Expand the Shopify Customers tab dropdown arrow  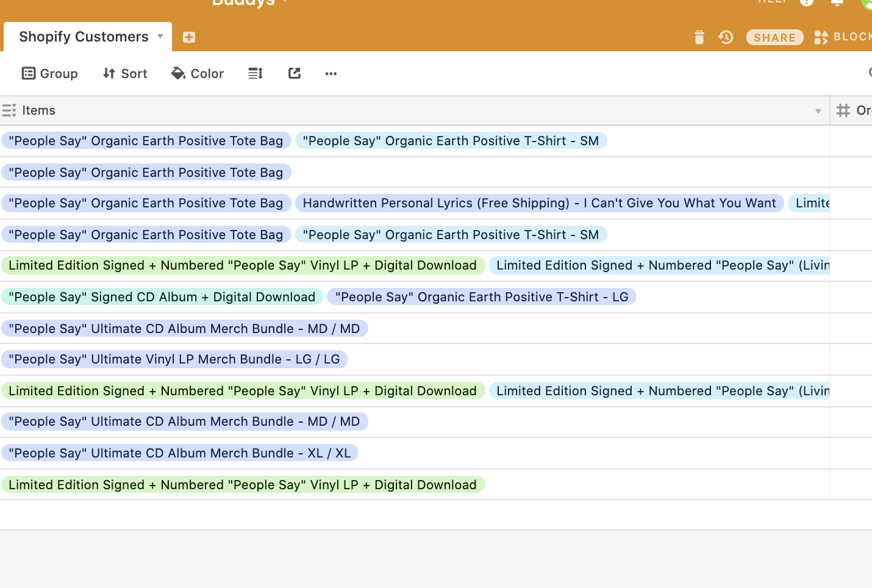[x=160, y=36]
